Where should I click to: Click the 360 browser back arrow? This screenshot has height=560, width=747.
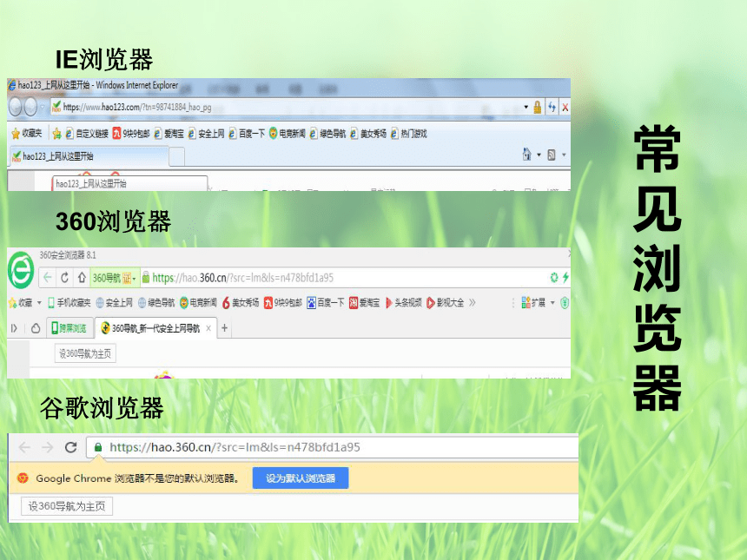tap(47, 277)
